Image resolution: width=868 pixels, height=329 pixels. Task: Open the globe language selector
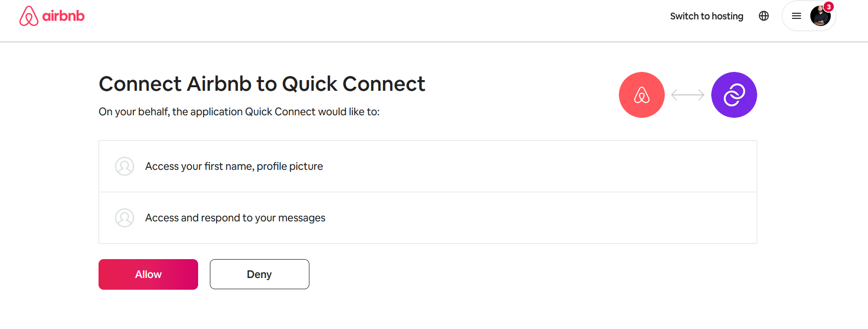[764, 16]
